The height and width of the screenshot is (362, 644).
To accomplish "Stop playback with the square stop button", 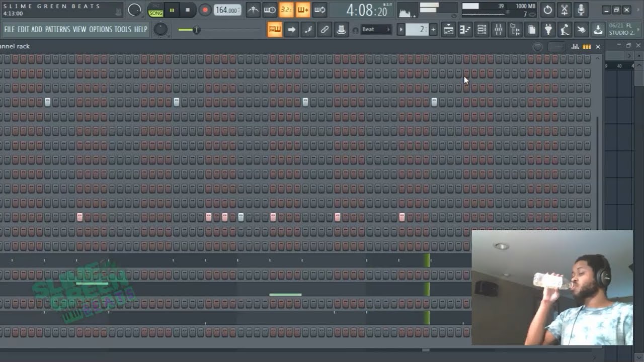I will coord(188,10).
